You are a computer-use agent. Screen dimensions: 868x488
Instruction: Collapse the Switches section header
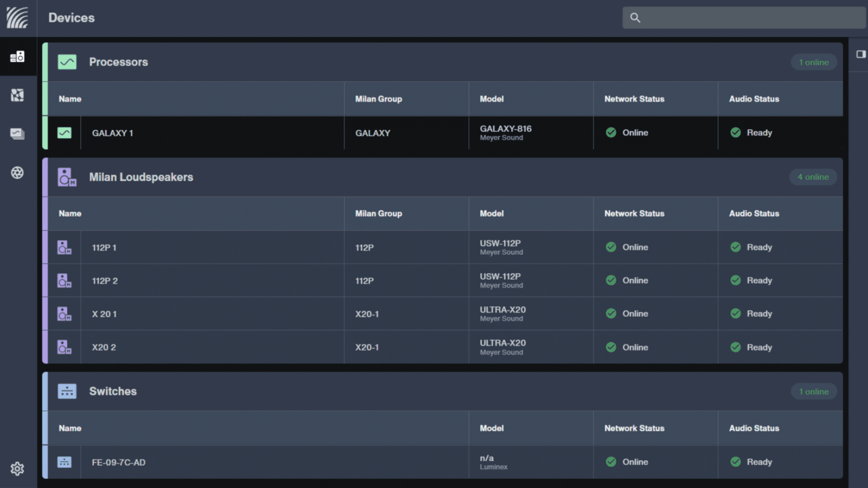(113, 391)
